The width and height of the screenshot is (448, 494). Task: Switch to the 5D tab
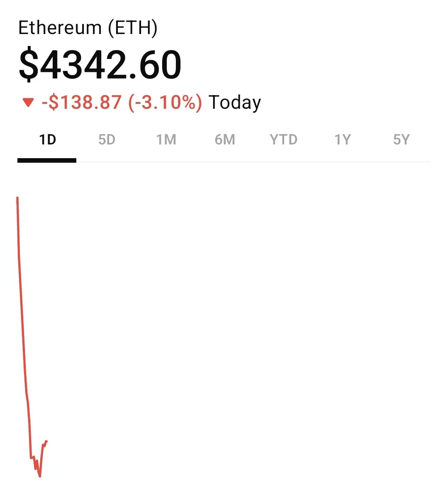[107, 139]
